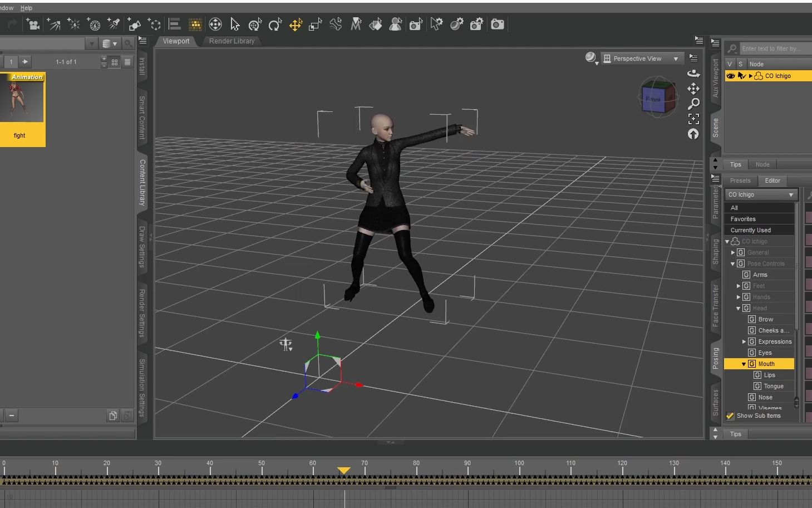Add a new distant light
The width and height of the screenshot is (812, 508).
click(x=53, y=24)
